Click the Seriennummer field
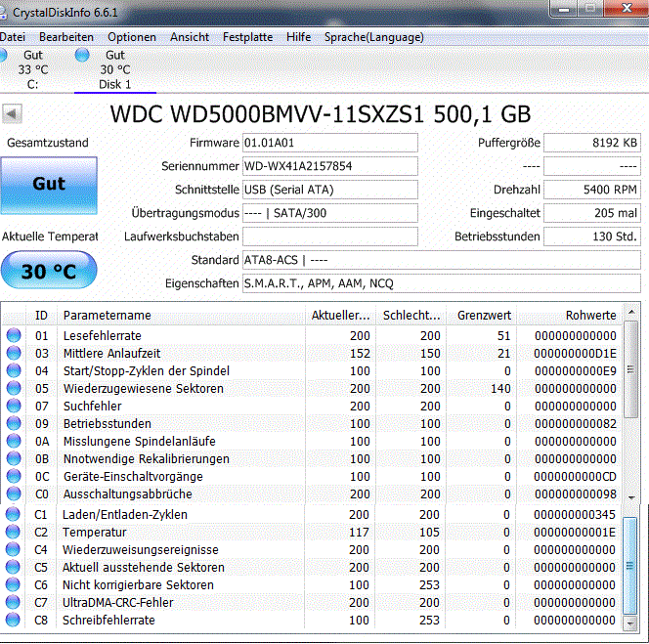649x644 pixels. pyautogui.click(x=330, y=166)
